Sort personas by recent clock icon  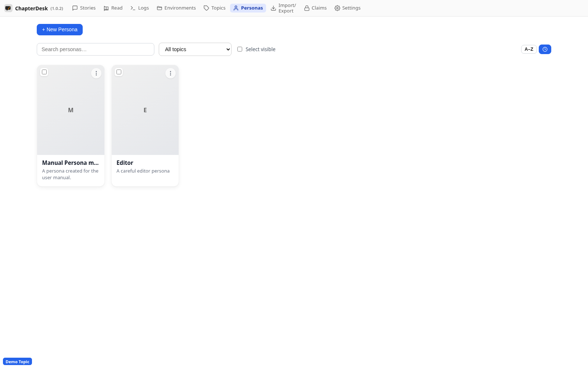coord(545,49)
